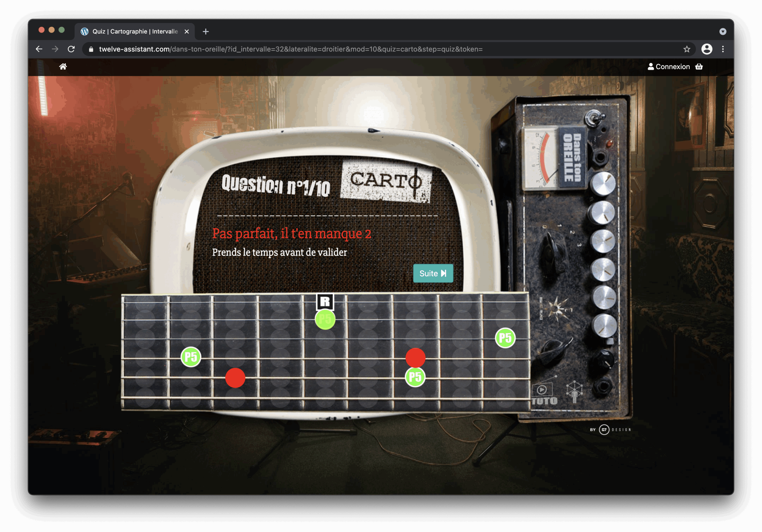Click the person network icon on amp
762x532 pixels.
(x=574, y=391)
